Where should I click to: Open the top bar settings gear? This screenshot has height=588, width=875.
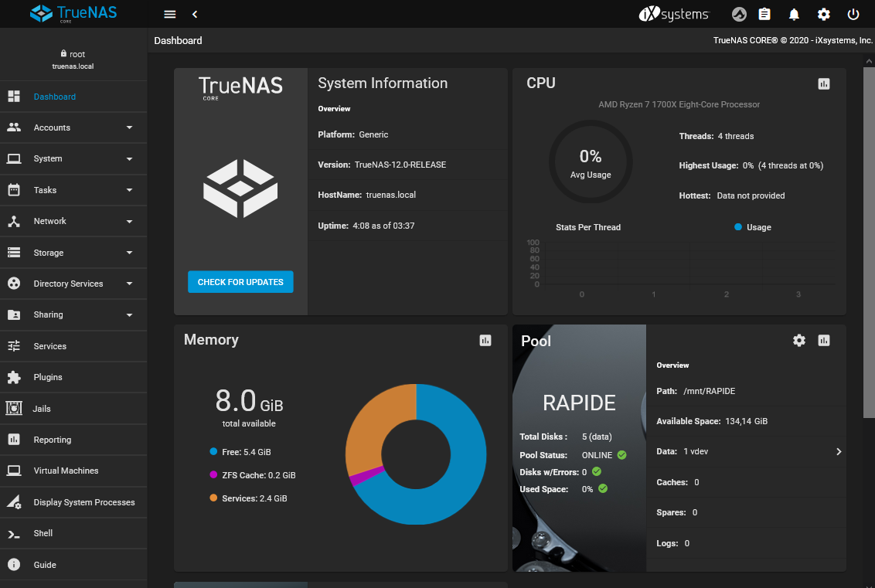tap(824, 15)
